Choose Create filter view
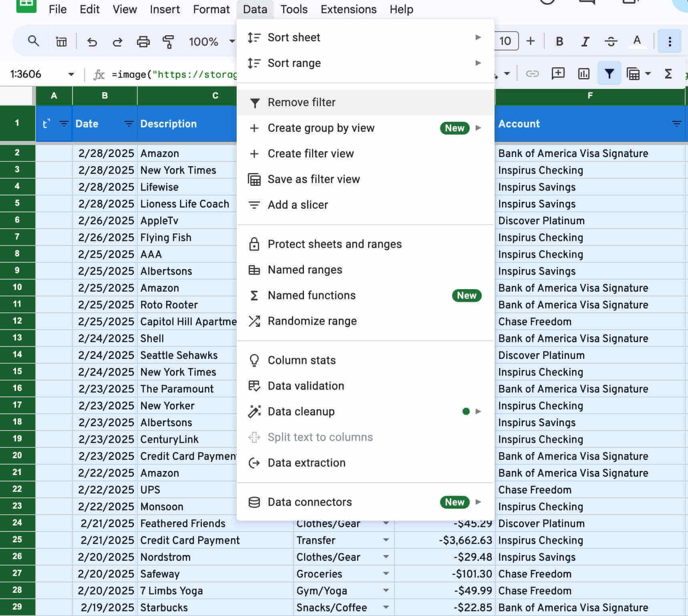This screenshot has height=616, width=688. (x=365, y=154)
